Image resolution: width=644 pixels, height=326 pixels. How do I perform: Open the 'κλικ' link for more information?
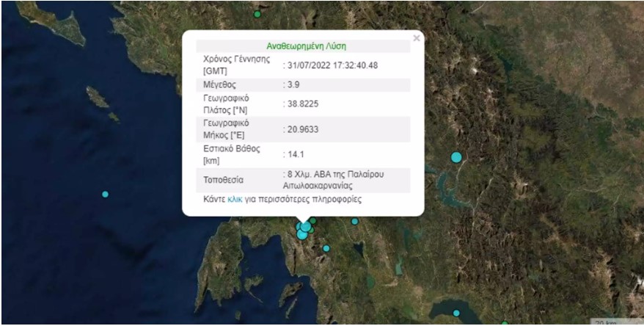coord(235,200)
